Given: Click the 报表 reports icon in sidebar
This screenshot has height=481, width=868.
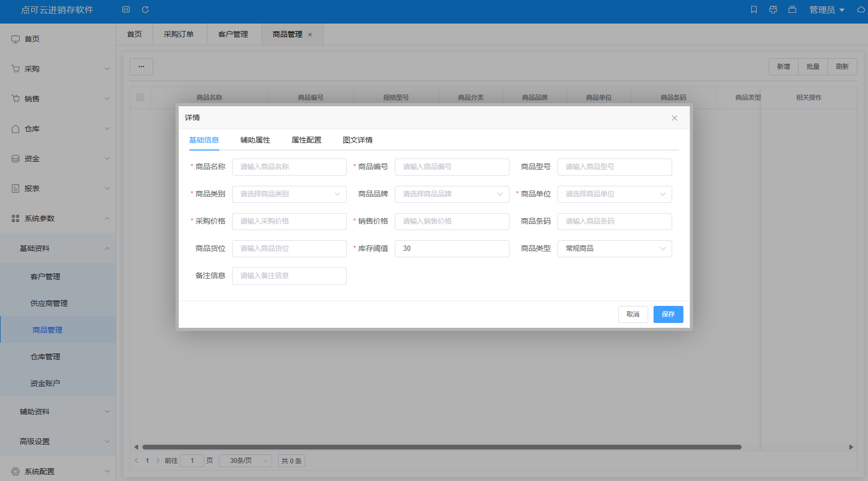Looking at the screenshot, I should [14, 188].
